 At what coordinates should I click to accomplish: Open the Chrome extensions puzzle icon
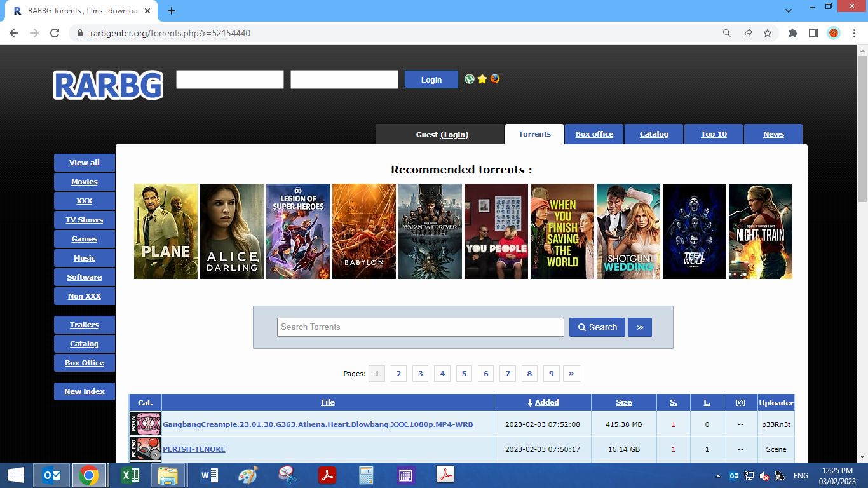793,33
